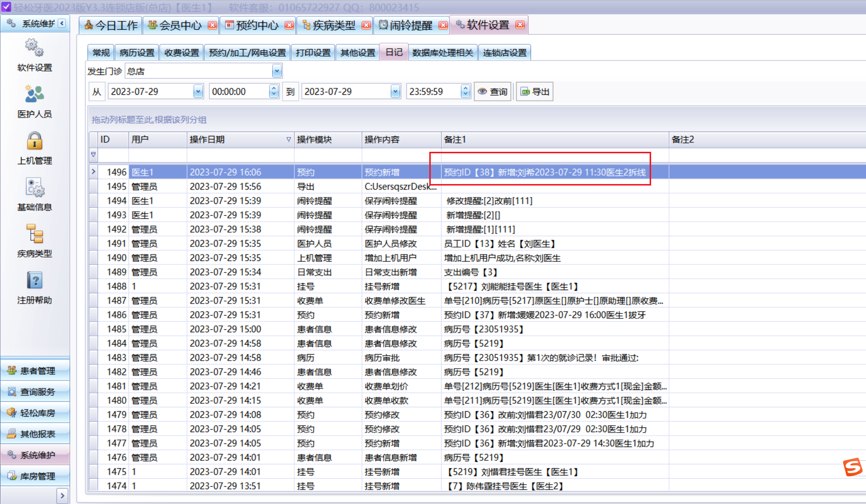Click the Sogou input method icon
This screenshot has height=504, width=866.
tap(853, 467)
